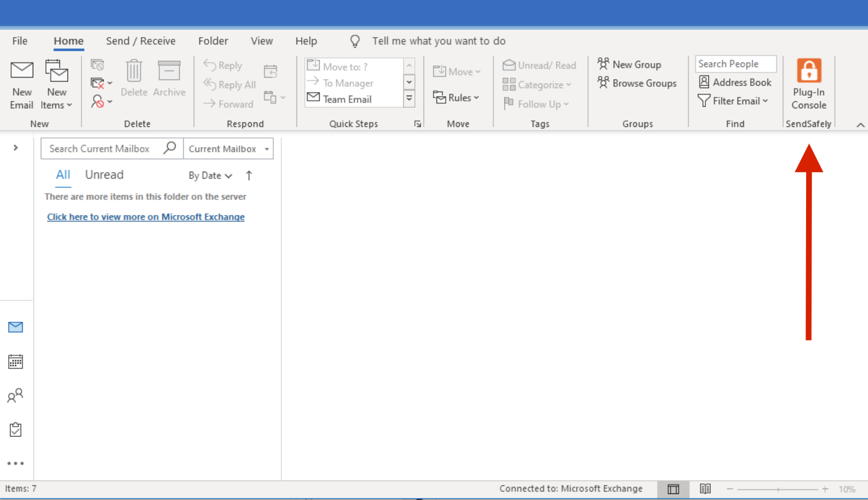The image size is (868, 500).
Task: Select the Move to: ? quick step
Action: [x=353, y=66]
